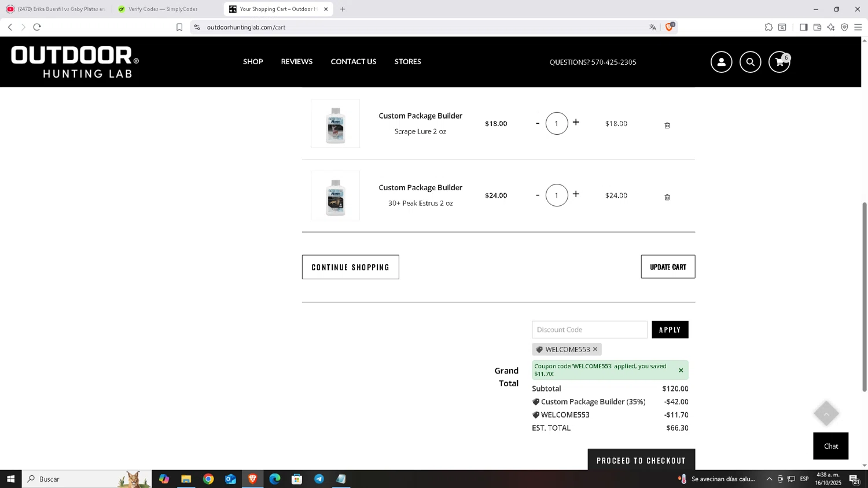Click APPLY discount button
The width and height of the screenshot is (868, 488).
coord(670,330)
